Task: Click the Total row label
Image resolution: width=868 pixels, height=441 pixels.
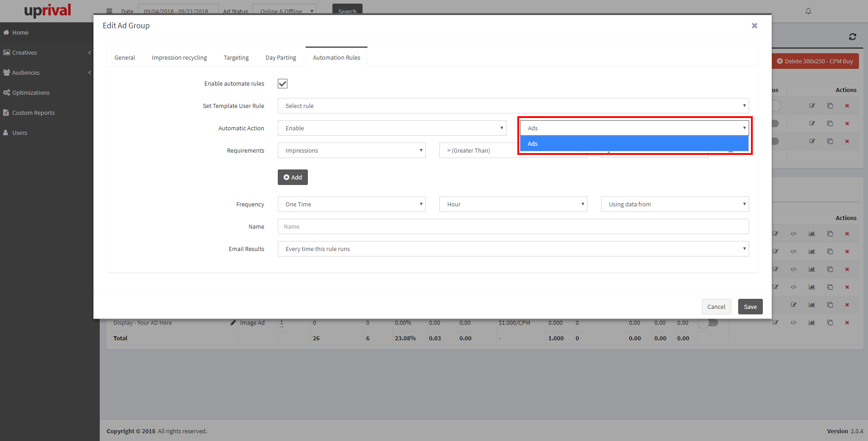Action: (120, 338)
